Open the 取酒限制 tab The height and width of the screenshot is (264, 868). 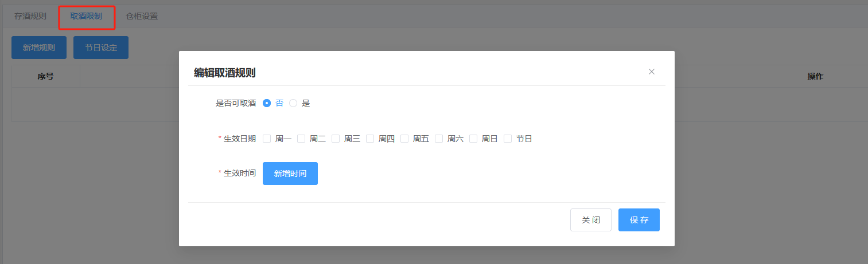coord(86,16)
